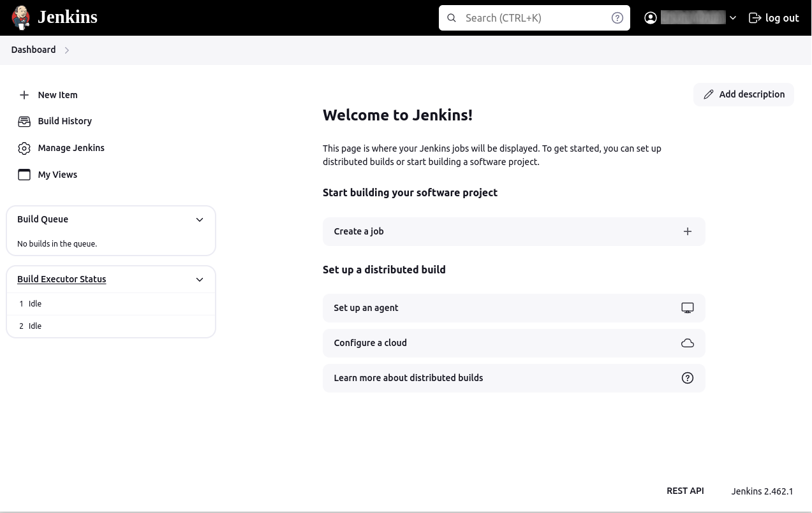
Task: Open the REST API footer link
Action: [685, 491]
